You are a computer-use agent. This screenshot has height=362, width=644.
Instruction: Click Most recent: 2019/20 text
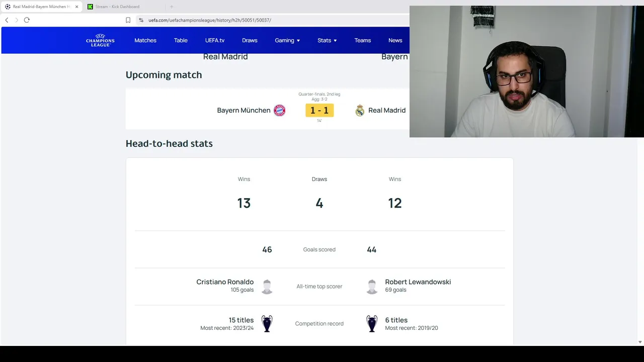(412, 328)
